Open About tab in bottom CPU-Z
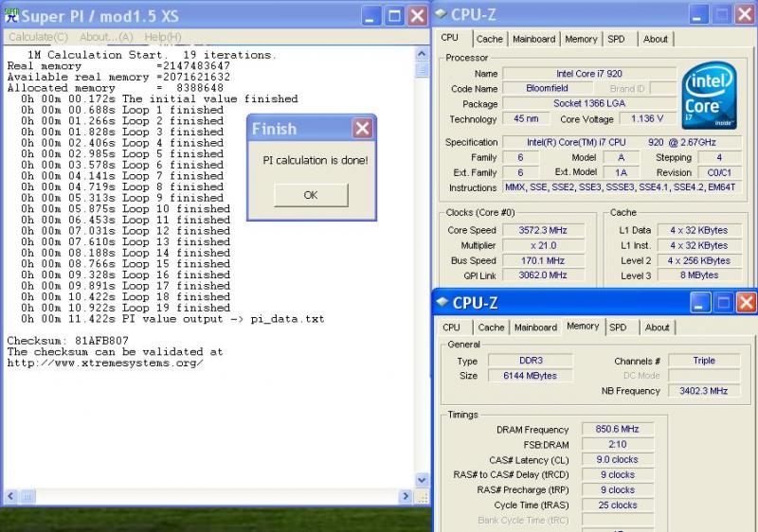 (x=657, y=328)
